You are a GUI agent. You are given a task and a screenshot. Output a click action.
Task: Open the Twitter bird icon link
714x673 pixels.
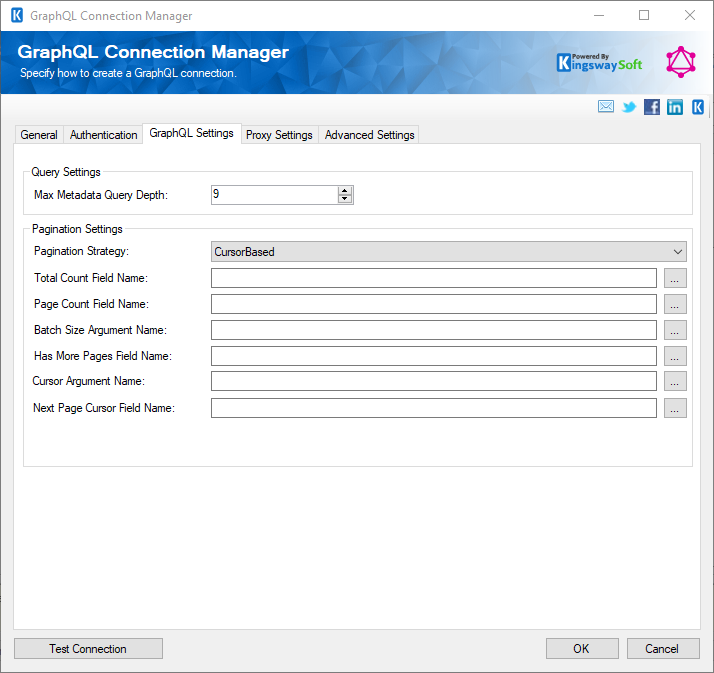[629, 107]
